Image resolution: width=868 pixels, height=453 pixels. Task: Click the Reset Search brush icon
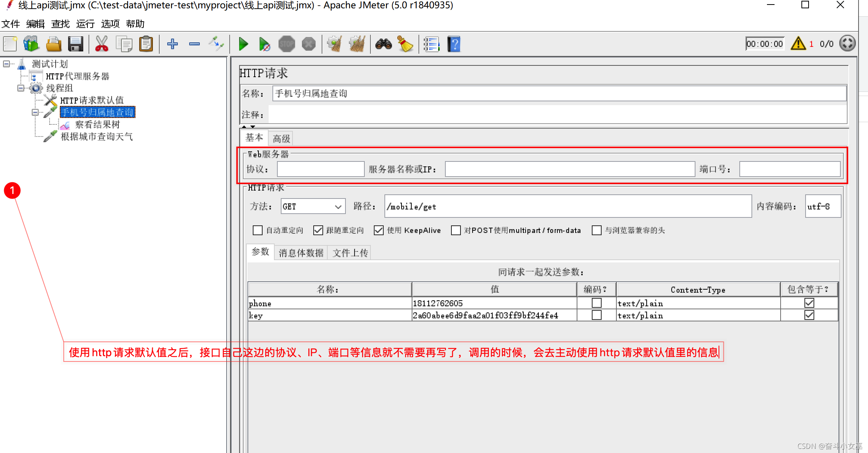(405, 44)
